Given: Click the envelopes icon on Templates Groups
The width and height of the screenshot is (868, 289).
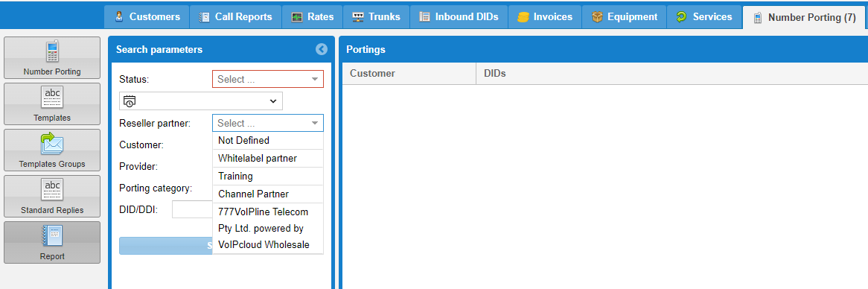Looking at the screenshot, I should (x=52, y=144).
